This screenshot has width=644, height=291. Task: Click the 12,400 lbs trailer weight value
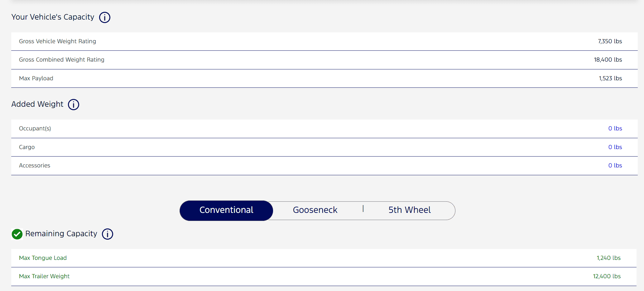(607, 276)
